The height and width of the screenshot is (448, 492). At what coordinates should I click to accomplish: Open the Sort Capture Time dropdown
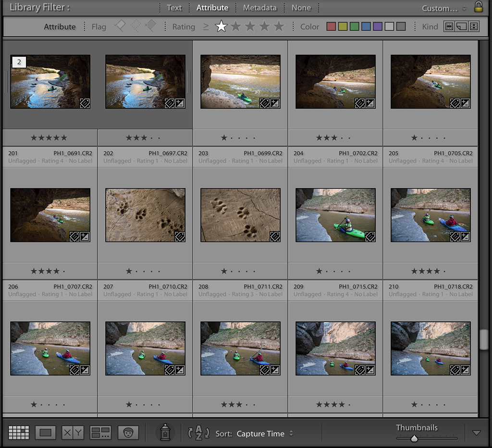pos(264,434)
